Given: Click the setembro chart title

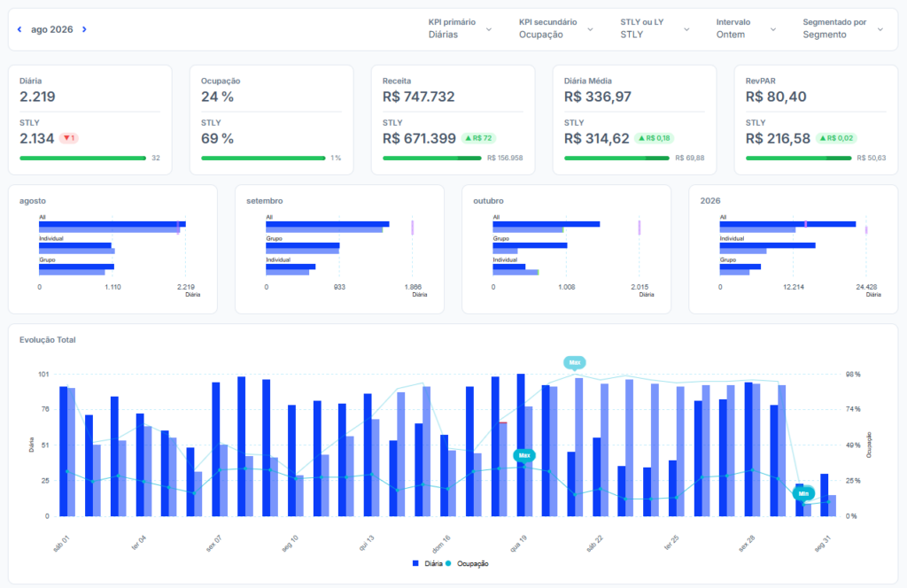Looking at the screenshot, I should [264, 201].
